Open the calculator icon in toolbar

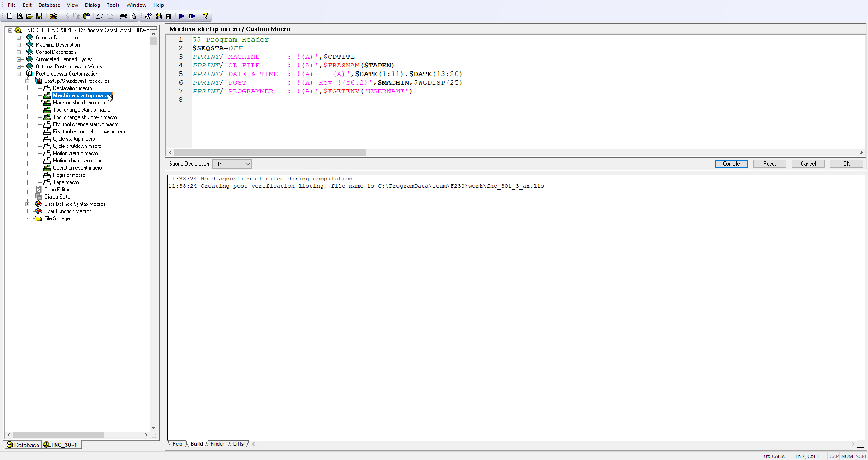click(169, 16)
